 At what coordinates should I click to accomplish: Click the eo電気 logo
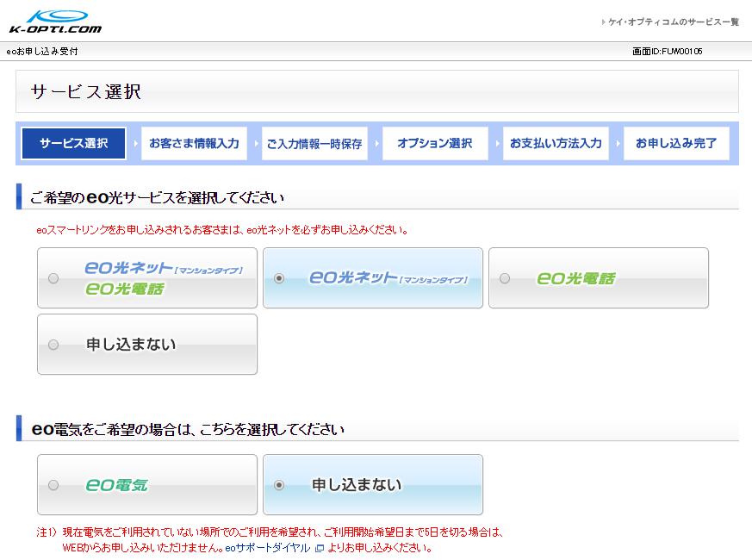117,485
